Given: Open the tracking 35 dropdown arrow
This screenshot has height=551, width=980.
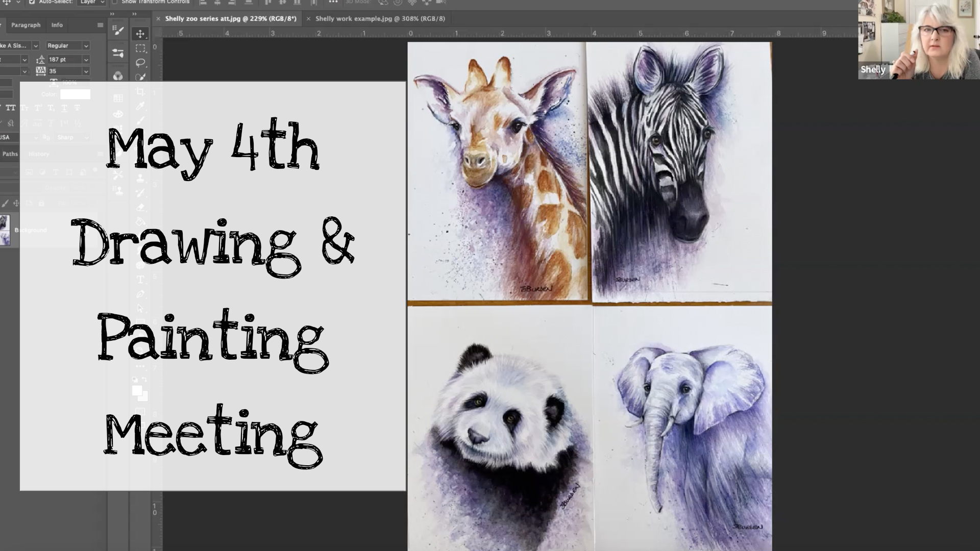Looking at the screenshot, I should [86, 71].
